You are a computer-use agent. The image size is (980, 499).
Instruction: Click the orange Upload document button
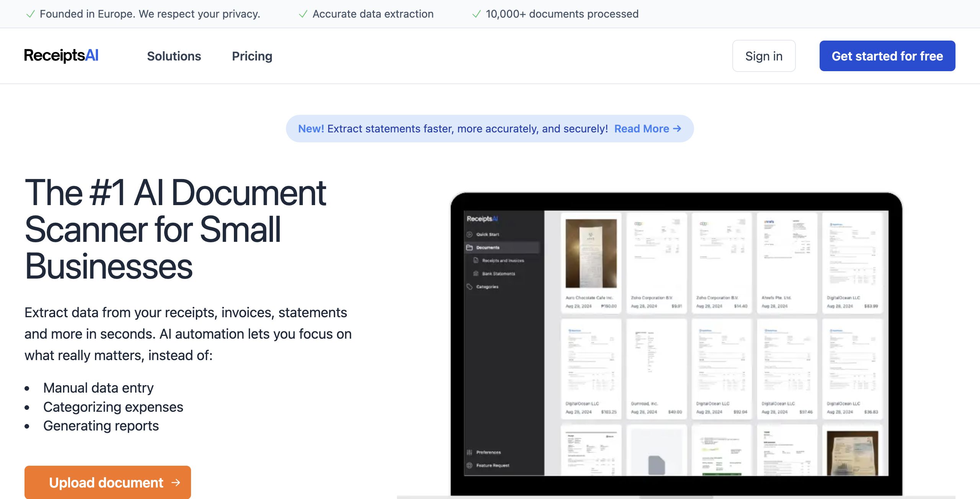[x=108, y=482]
